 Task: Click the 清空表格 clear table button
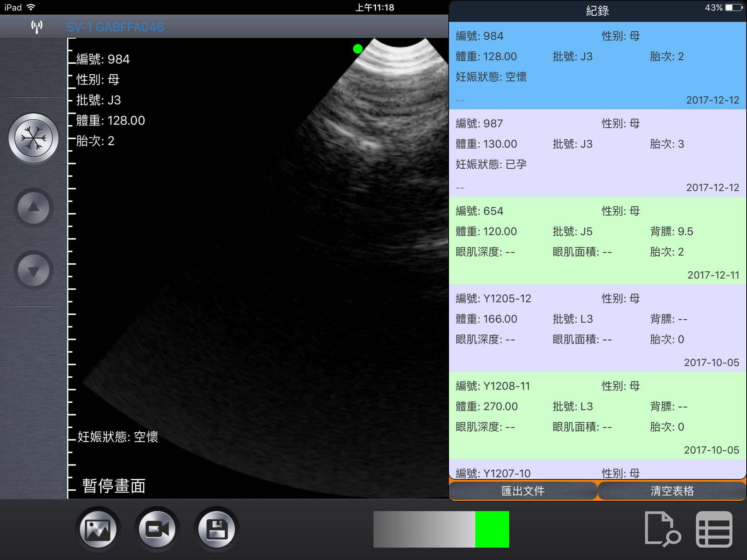[x=672, y=491]
